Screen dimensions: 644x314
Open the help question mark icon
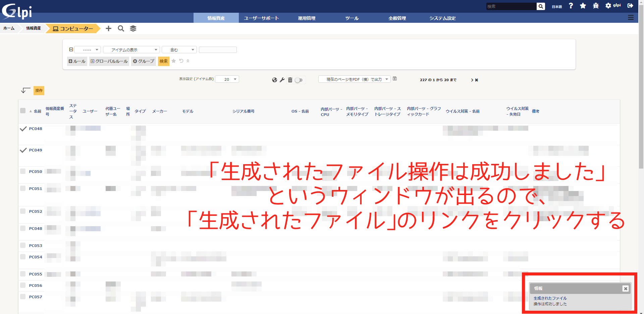(571, 6)
